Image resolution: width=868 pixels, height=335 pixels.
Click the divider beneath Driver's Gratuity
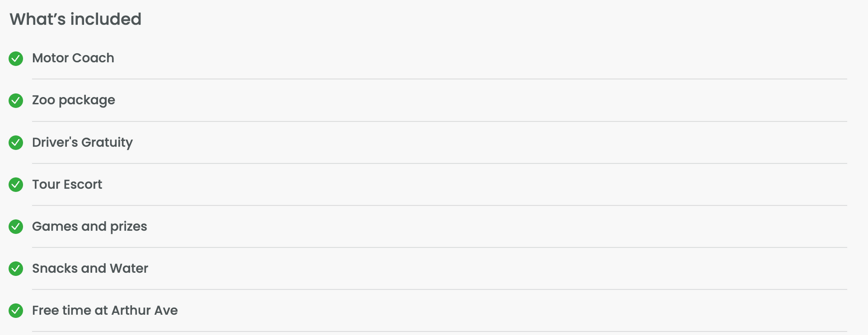click(x=439, y=163)
